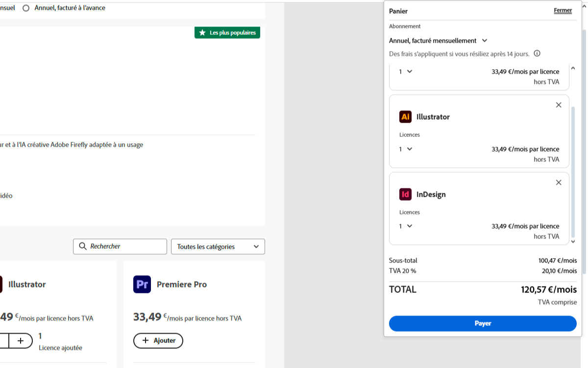
Task: Add Premiere Pro with the Ajouter button
Action: (158, 341)
